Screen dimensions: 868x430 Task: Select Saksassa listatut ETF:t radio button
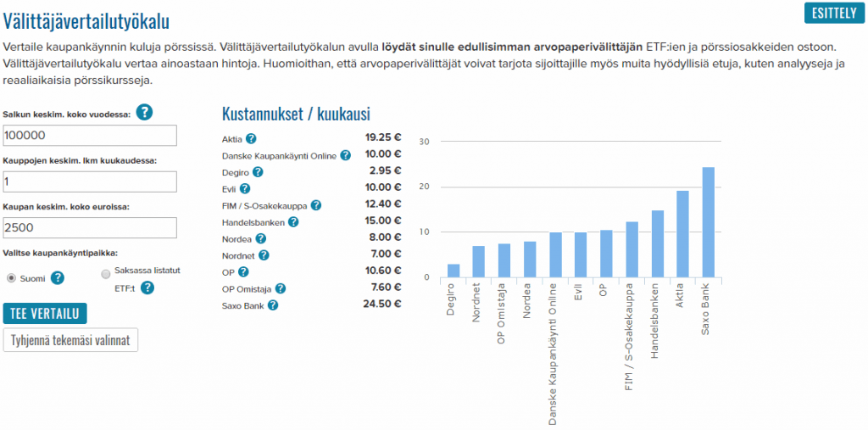[x=106, y=274]
